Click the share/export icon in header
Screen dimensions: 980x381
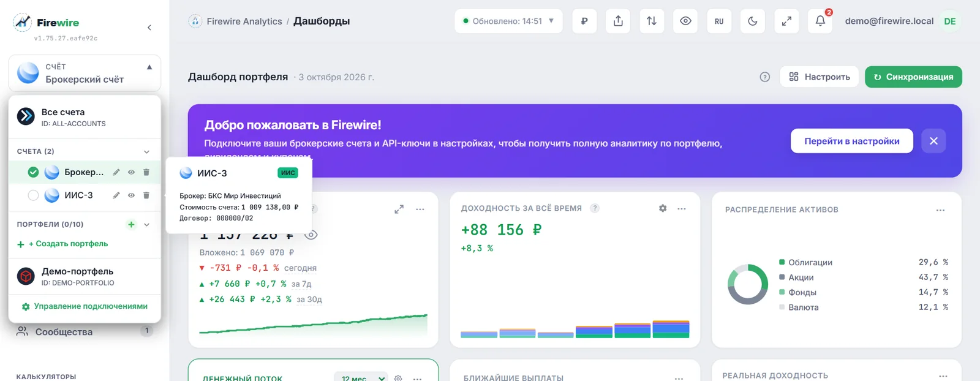click(618, 21)
